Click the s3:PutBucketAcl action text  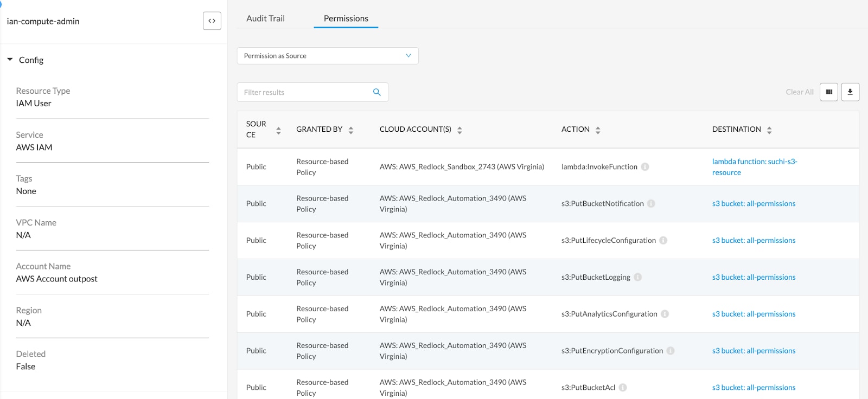pos(588,388)
